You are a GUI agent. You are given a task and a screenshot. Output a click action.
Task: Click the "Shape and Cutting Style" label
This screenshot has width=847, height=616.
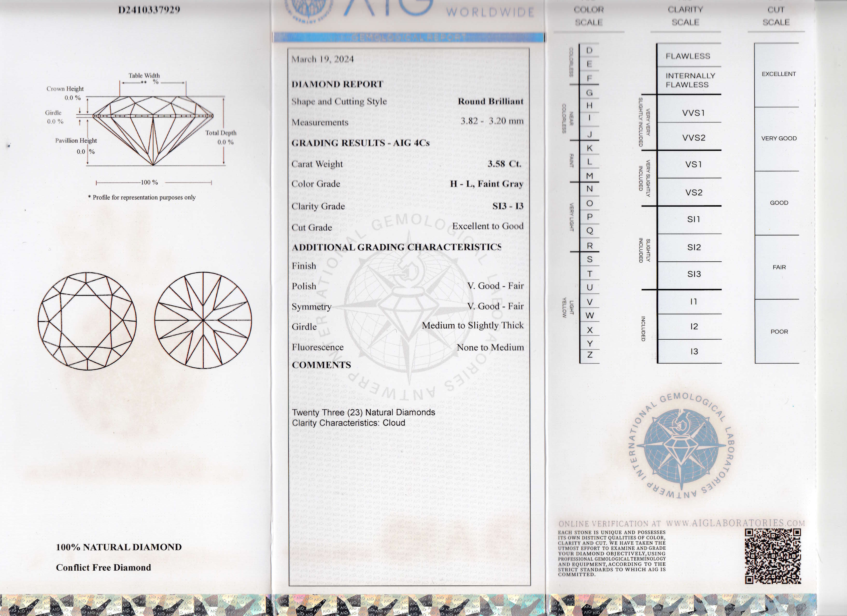pos(339,102)
